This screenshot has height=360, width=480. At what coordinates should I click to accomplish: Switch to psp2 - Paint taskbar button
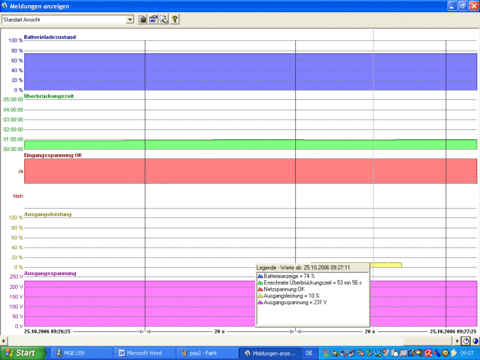[206, 353]
